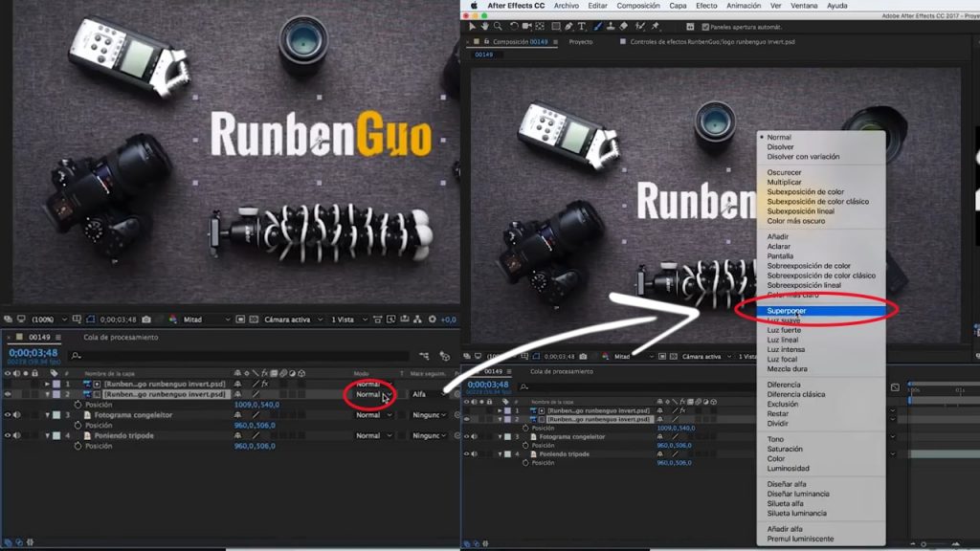Select the Pen tool in the toolbar
The image size is (980, 551).
click(x=568, y=26)
